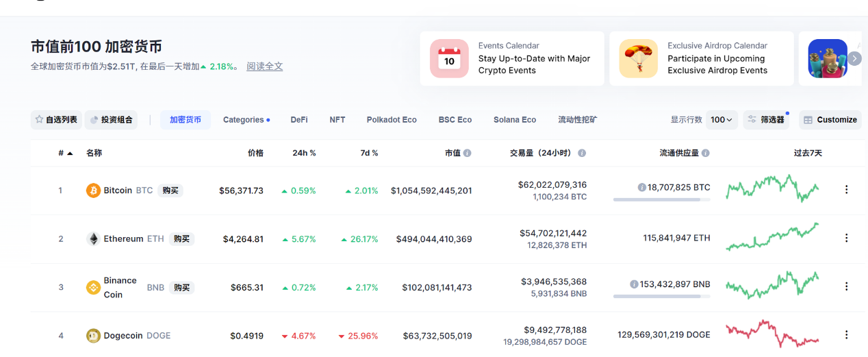
Task: Click the Binance Coin logo icon
Action: [93, 288]
